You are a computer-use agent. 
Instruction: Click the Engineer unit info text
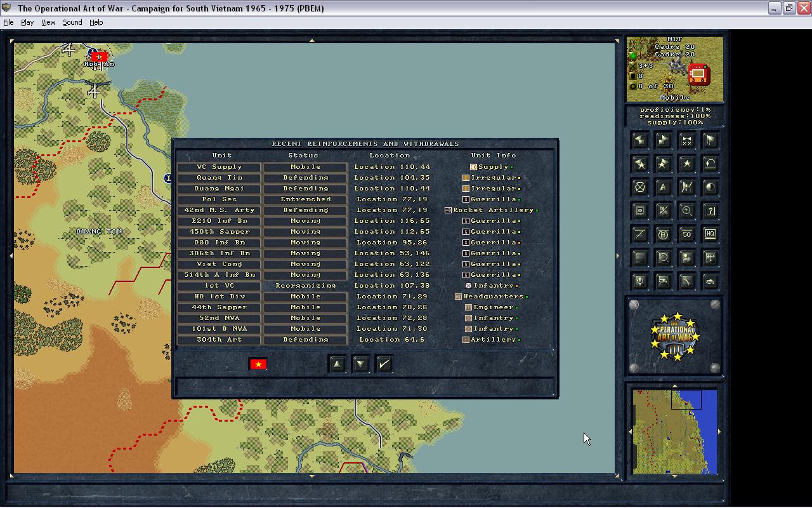pos(494,307)
